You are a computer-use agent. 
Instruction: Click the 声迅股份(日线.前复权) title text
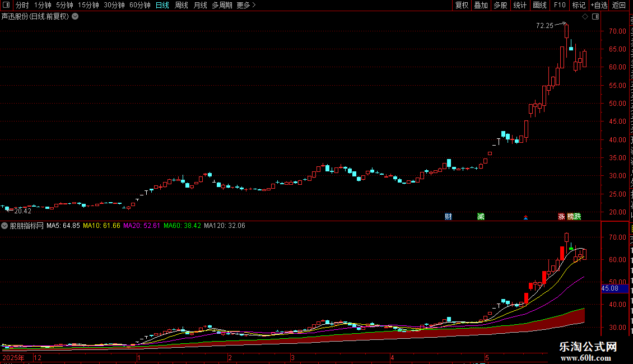[35, 17]
